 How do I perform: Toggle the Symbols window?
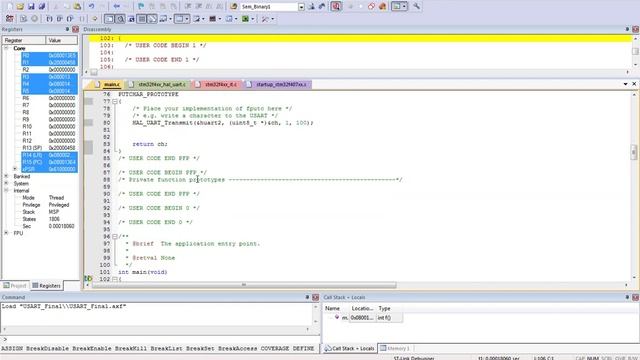pos(131,19)
